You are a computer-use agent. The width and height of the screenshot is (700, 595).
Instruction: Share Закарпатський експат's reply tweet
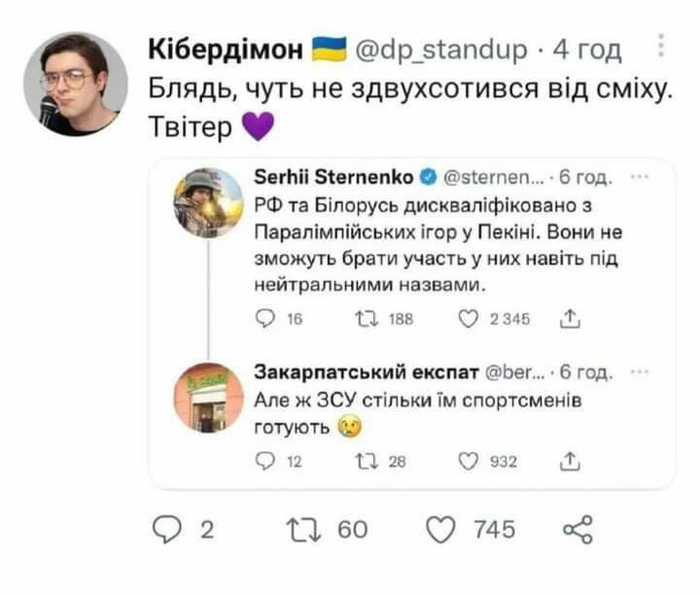572,462
